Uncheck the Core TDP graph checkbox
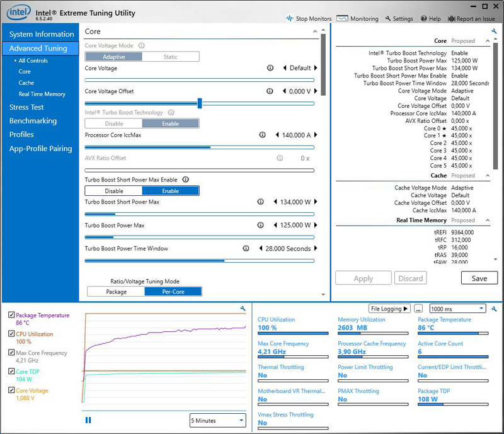Screen dimensions: 504x434 pos(11,371)
